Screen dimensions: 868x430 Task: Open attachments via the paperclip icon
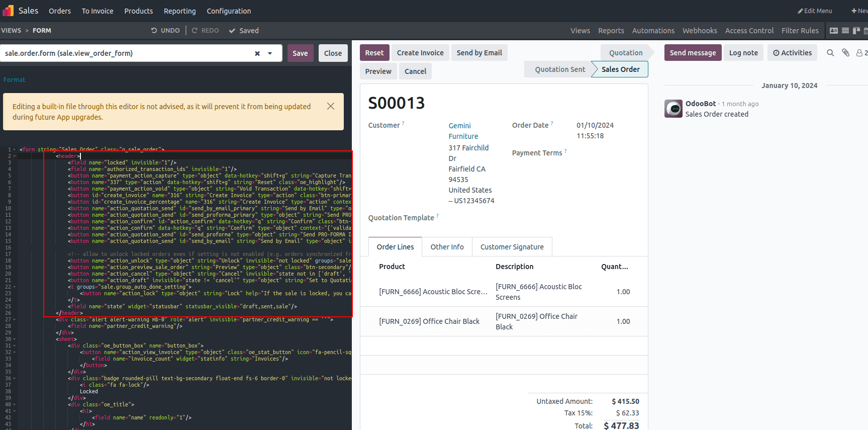coord(846,53)
